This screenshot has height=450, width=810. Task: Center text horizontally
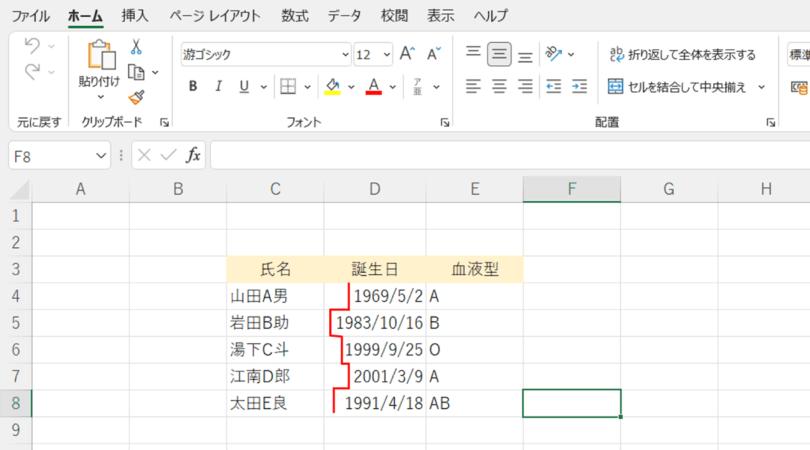[x=499, y=86]
